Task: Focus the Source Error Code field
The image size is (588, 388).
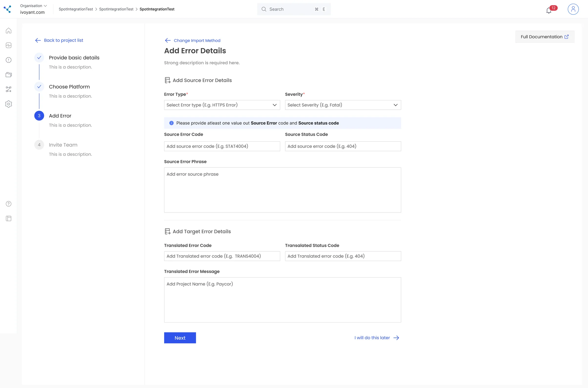Action: pyautogui.click(x=222, y=146)
